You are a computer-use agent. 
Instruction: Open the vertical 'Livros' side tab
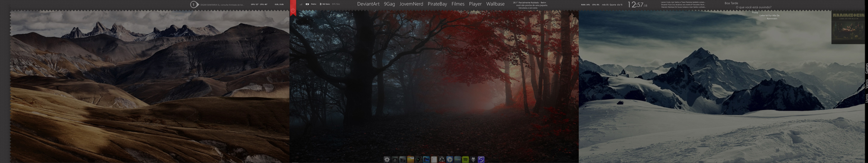coord(867,98)
